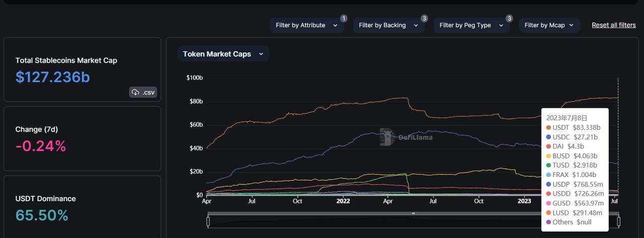644x238 pixels.
Task: Open the Filter by Attribute dropdown
Action: tap(307, 25)
